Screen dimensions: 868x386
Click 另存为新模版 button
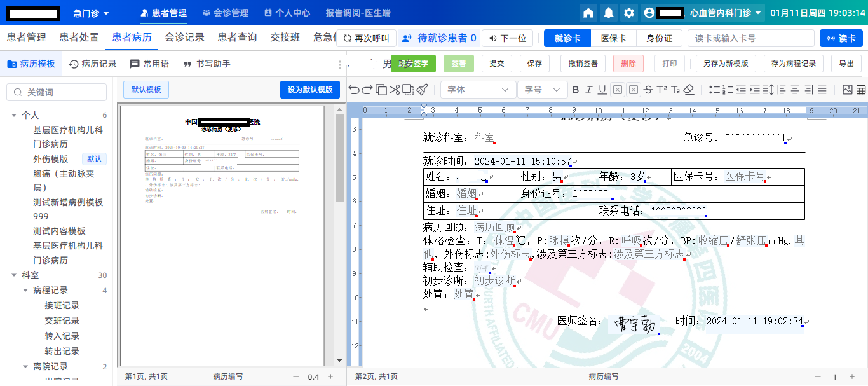pyautogui.click(x=726, y=64)
